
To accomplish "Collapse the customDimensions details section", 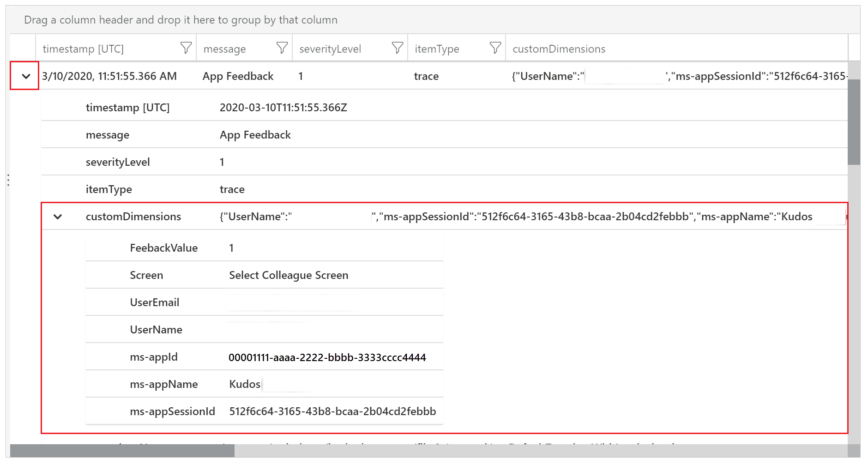I will [x=58, y=217].
